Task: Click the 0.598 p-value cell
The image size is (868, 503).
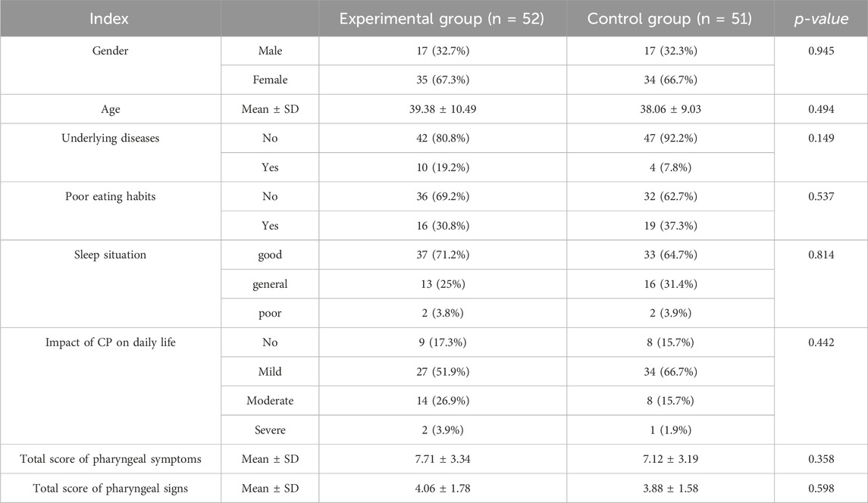Action: coord(821,489)
